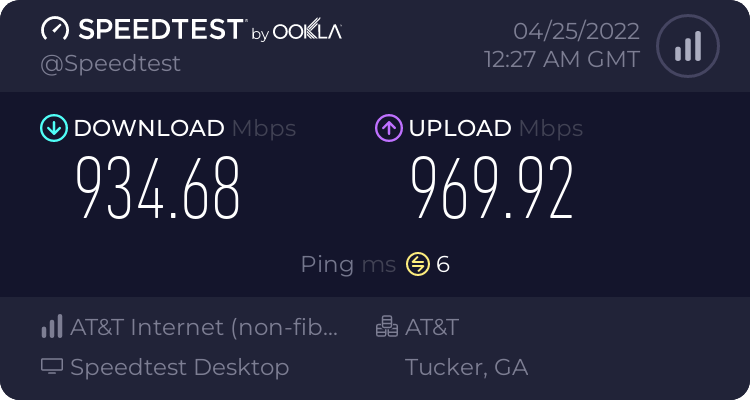Screen dimensions: 750x400
Task: Click the desktop monitor icon
Action: (x=52, y=367)
